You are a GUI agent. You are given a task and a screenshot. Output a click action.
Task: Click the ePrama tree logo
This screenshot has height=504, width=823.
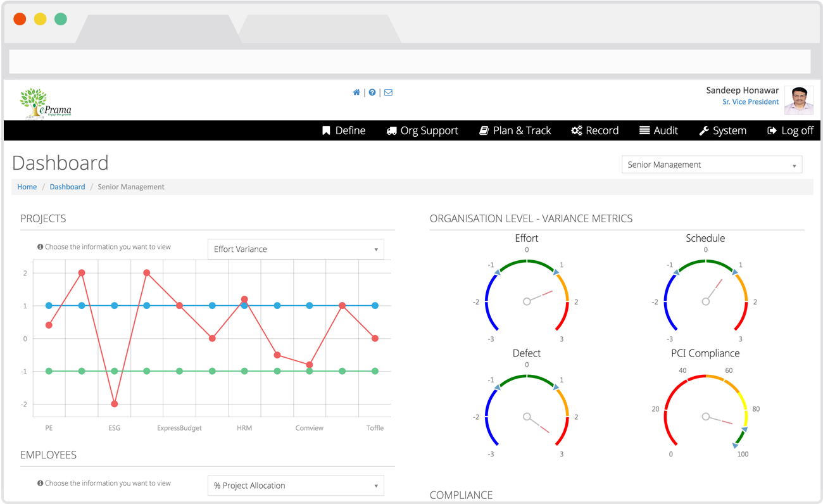tap(44, 103)
